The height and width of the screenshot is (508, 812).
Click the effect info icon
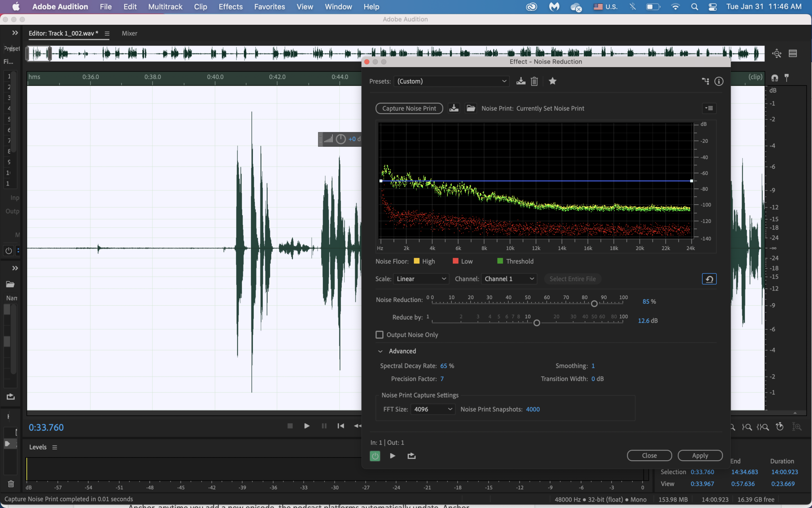point(718,81)
